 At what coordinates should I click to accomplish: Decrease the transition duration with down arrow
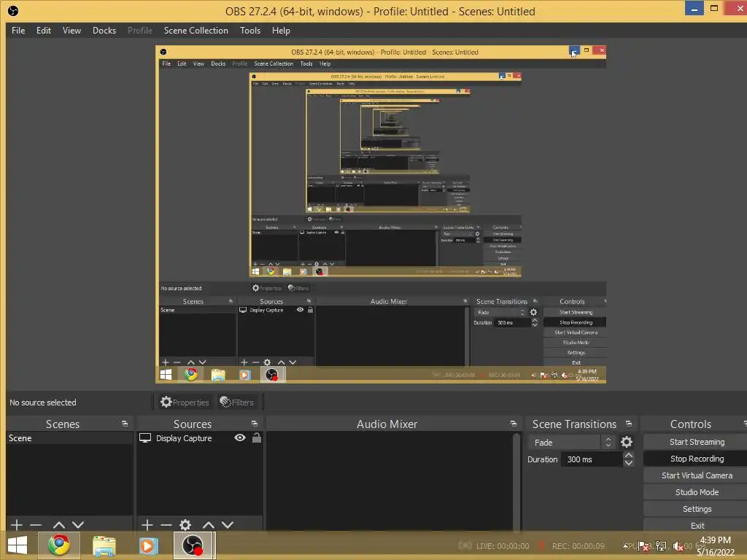pyautogui.click(x=629, y=463)
